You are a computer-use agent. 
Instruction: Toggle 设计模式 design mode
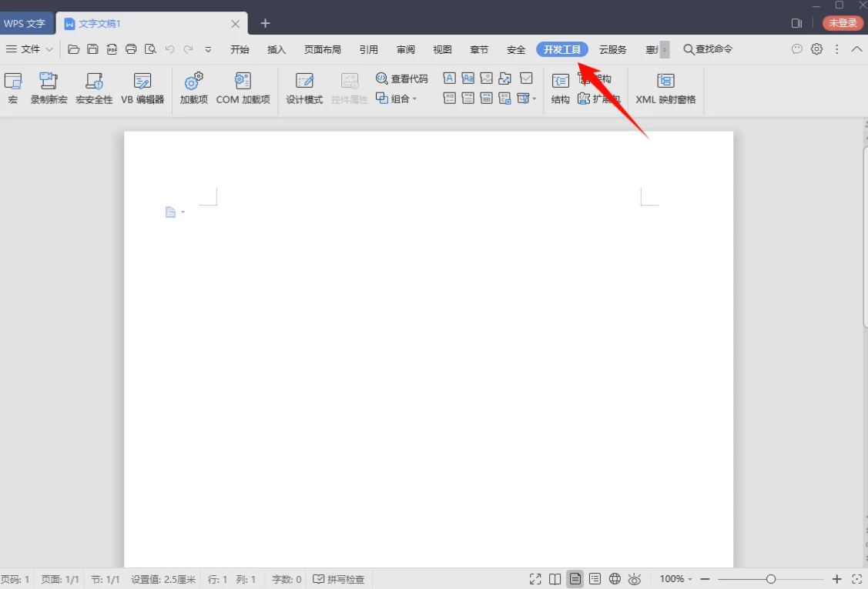pos(304,89)
